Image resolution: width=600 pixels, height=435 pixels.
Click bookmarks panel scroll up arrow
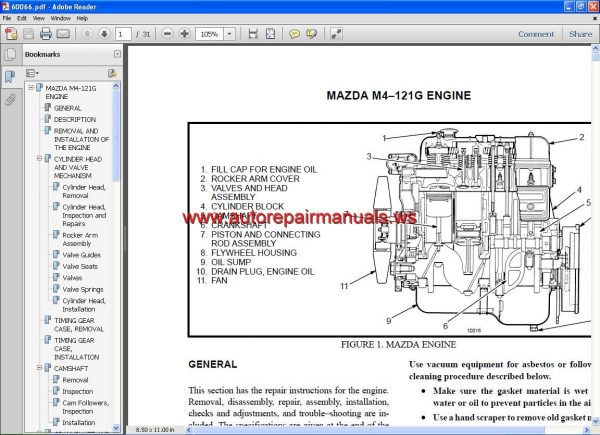click(116, 86)
